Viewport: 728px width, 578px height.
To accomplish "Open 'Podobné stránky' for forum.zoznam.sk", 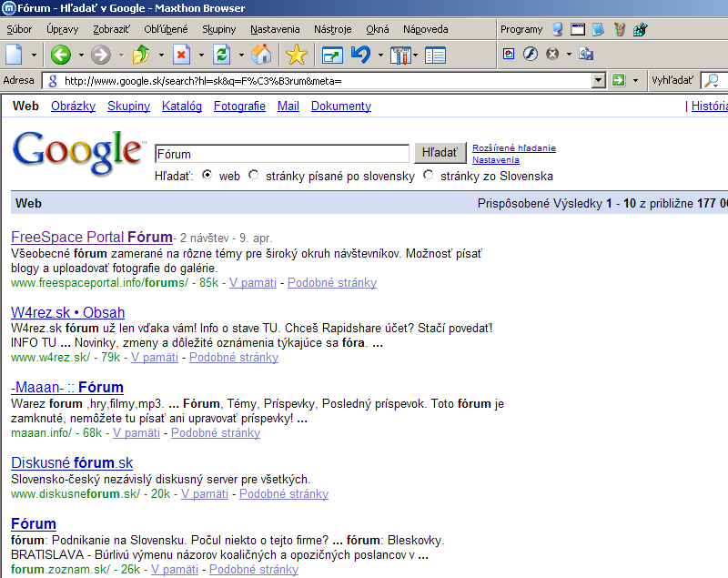I will (x=254, y=569).
